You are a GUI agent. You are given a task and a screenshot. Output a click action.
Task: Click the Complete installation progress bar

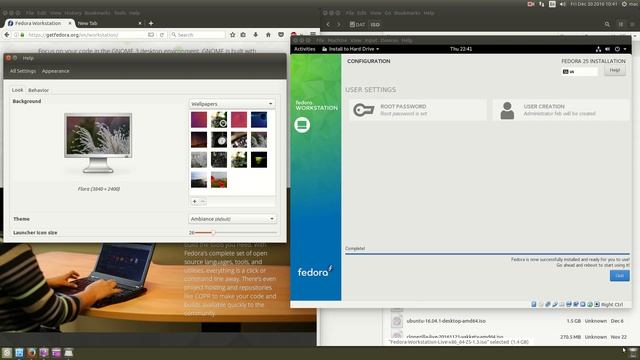(x=487, y=254)
